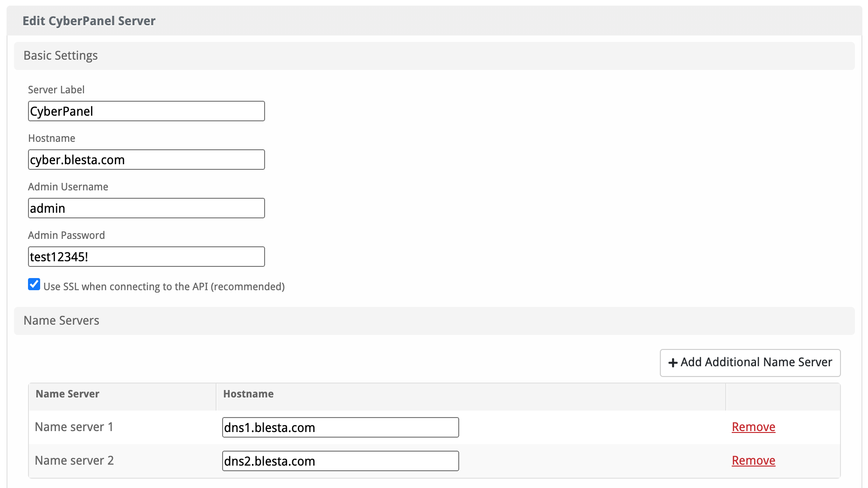Click the SSL recommended label text
The height and width of the screenshot is (488, 868).
click(x=164, y=286)
